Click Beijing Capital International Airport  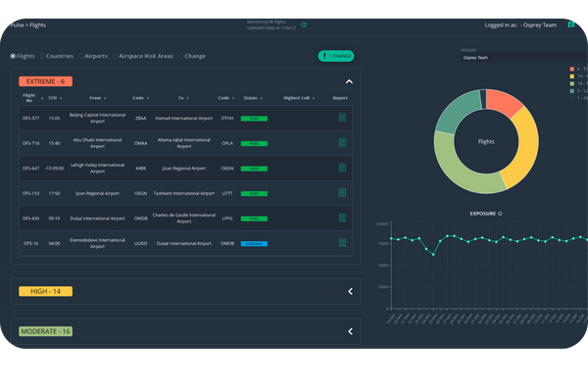tap(97, 119)
